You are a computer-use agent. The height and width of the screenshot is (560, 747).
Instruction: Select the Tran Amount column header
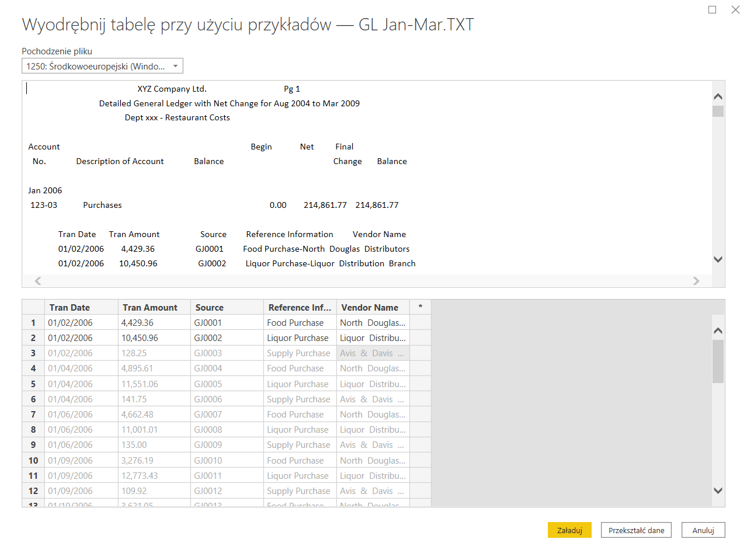pos(154,307)
